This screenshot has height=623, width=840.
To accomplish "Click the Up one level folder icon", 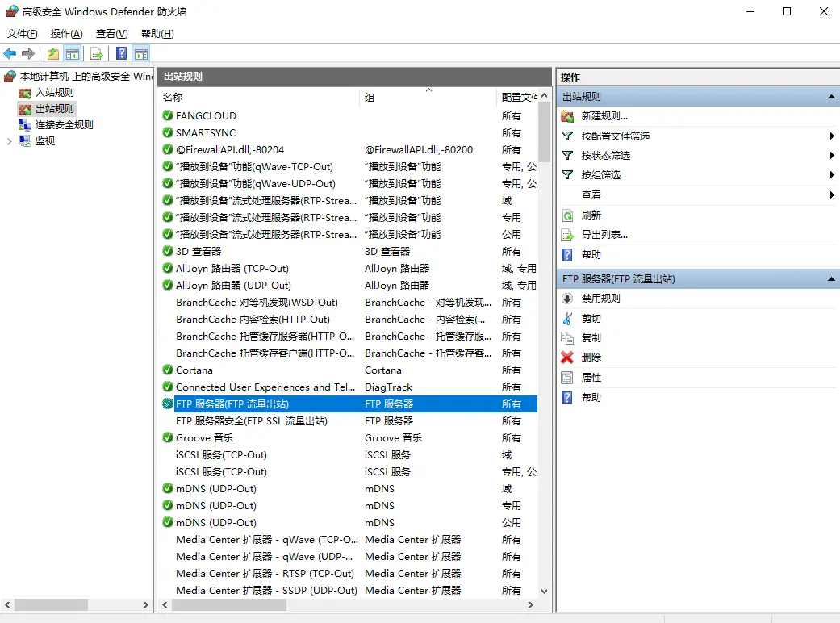I will click(53, 53).
